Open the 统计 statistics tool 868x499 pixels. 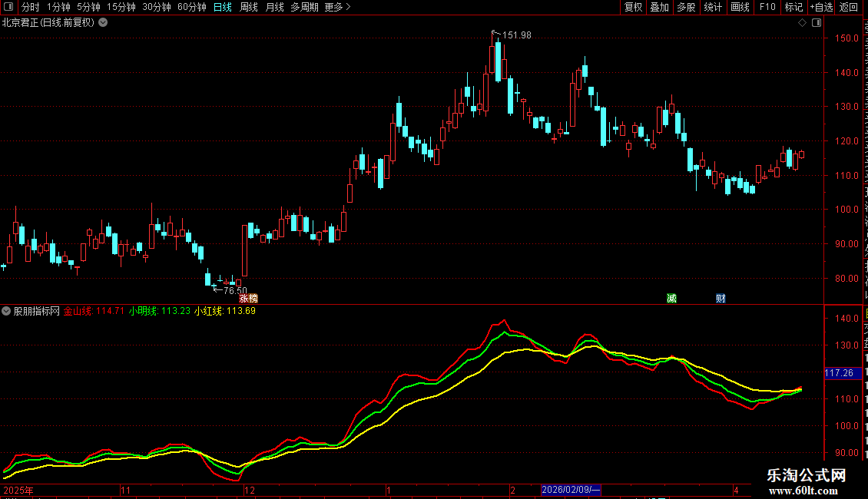pyautogui.click(x=712, y=7)
